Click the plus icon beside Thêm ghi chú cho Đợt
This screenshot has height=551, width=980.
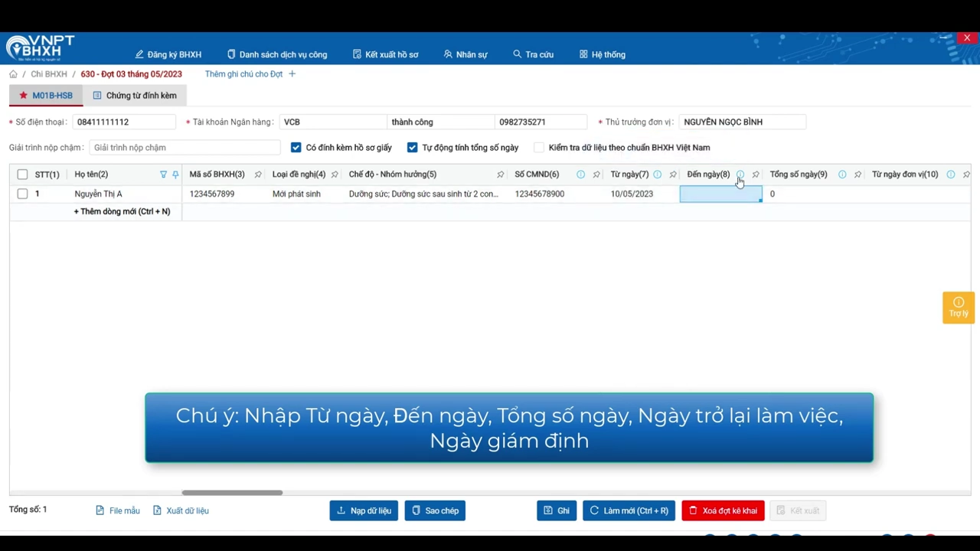tap(292, 74)
